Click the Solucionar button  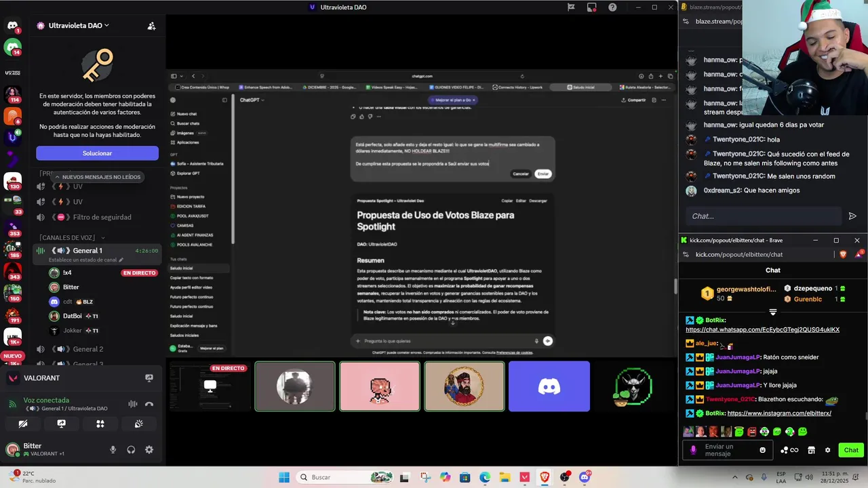pyautogui.click(x=97, y=153)
